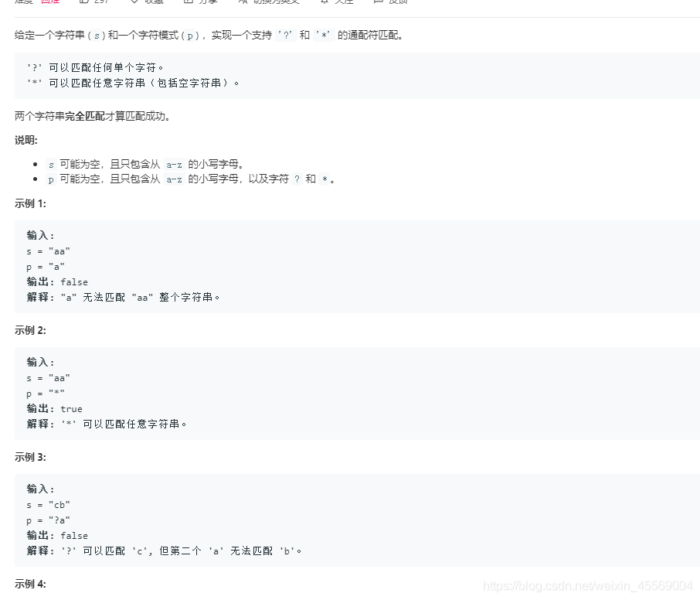This screenshot has height=600, width=700.
Task: Click 输出: false in example 3
Action: click(x=57, y=536)
